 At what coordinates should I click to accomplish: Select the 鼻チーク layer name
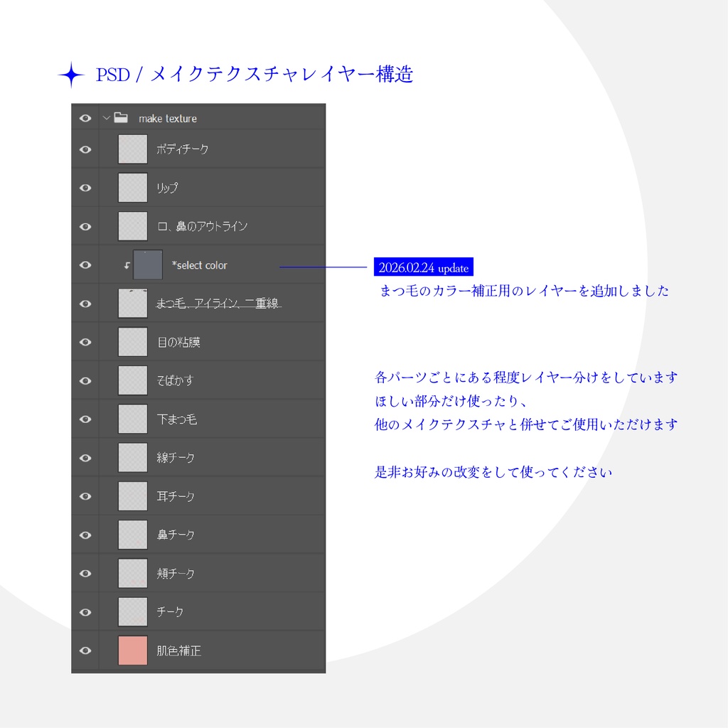click(x=176, y=535)
